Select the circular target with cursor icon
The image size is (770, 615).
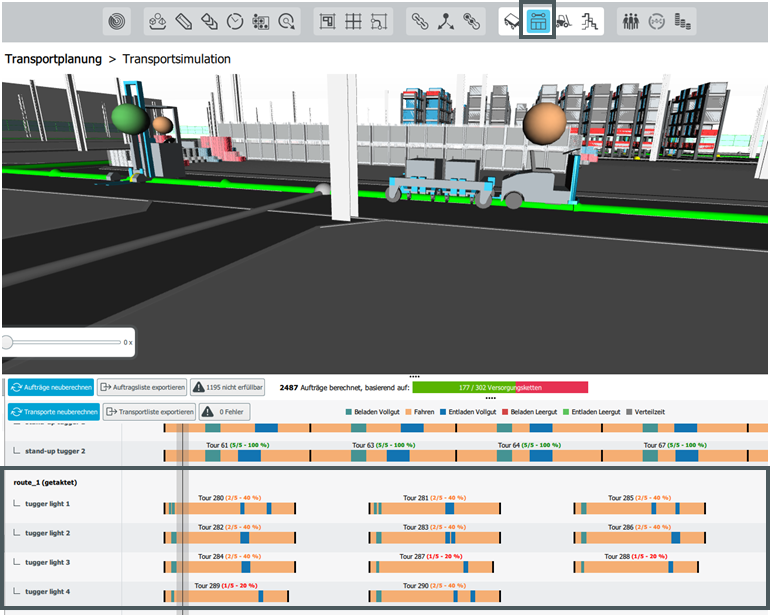tap(286, 22)
